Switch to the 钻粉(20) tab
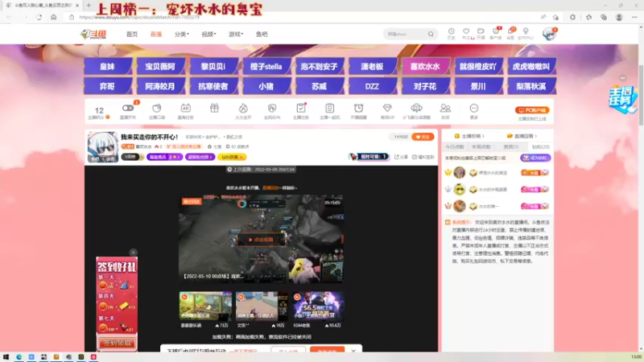644x362 pixels. pyautogui.click(x=540, y=146)
